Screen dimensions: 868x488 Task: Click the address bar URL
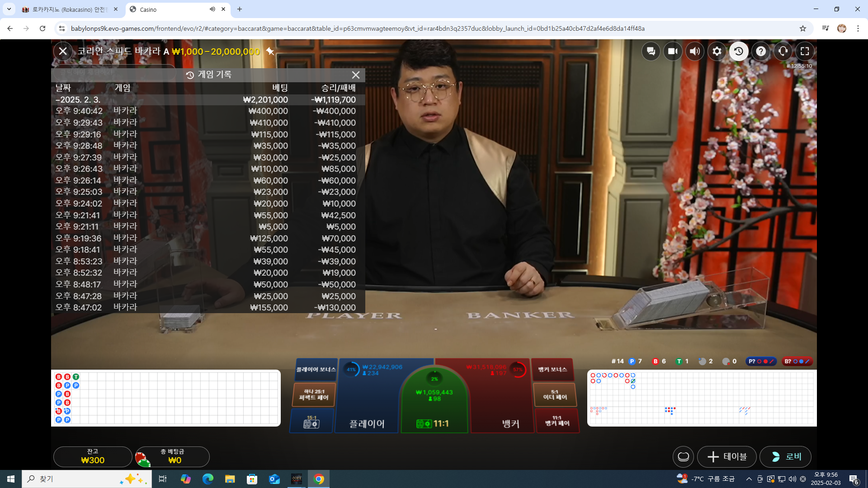pyautogui.click(x=358, y=28)
